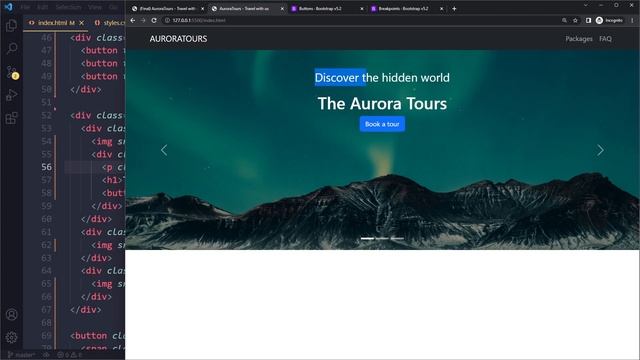Click the zoom magnifier icon in address bar
Image resolution: width=640 pixels, height=360 pixels.
pos(564,20)
